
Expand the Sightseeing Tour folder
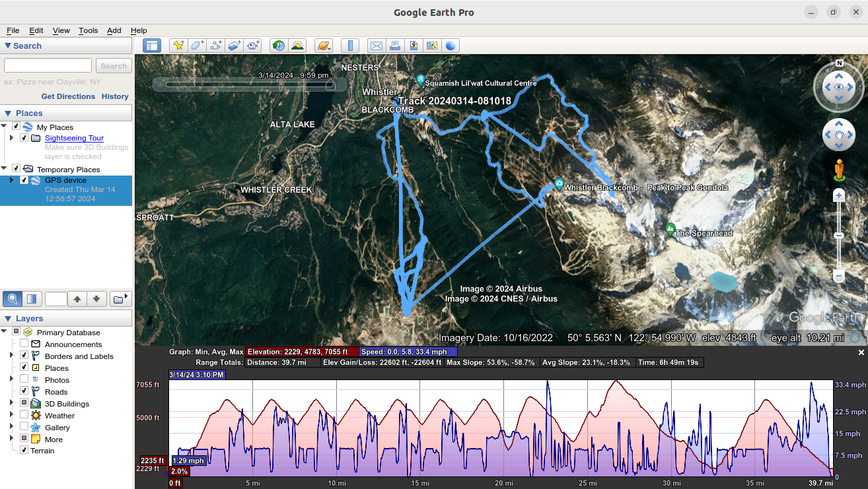coord(12,138)
